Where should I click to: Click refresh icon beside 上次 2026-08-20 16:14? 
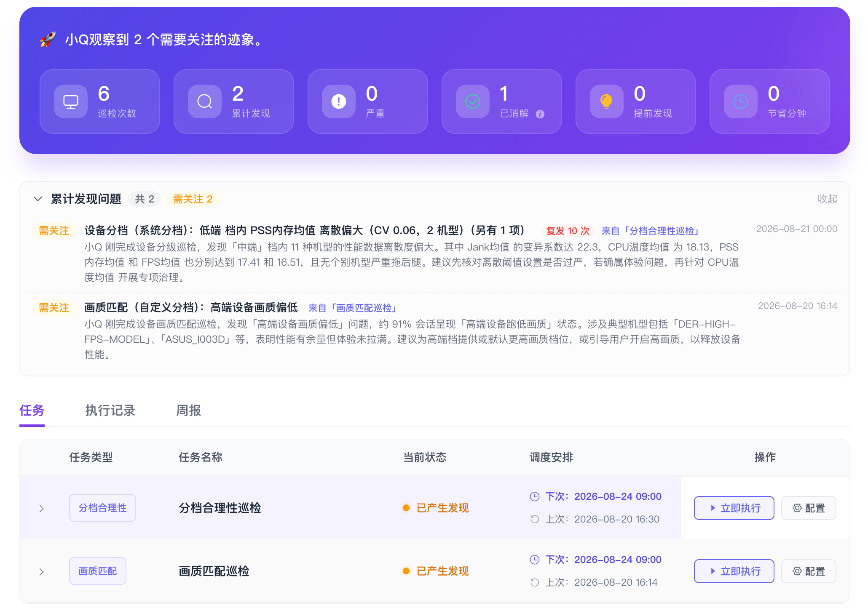point(535,582)
